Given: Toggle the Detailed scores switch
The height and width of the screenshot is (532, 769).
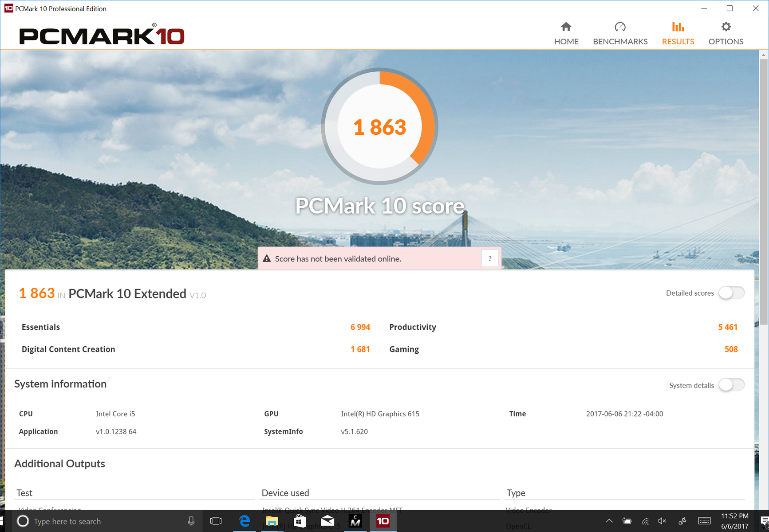Looking at the screenshot, I should click(x=731, y=293).
